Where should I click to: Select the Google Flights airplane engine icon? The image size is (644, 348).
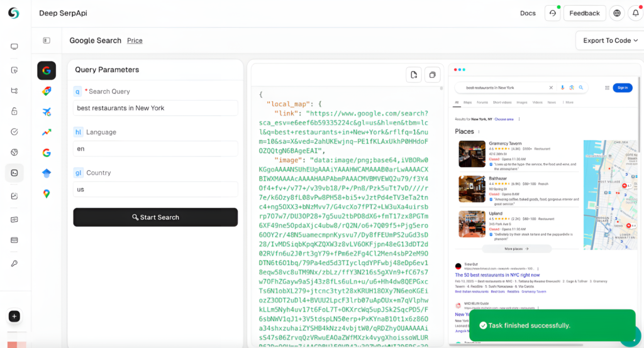[47, 112]
